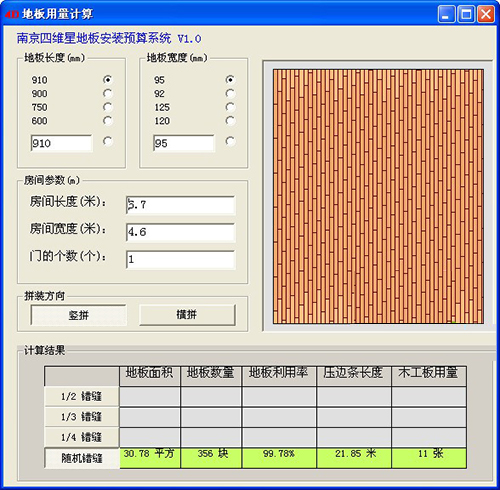Select the 92 floor width option
The width and height of the screenshot is (500, 490).
point(230,93)
